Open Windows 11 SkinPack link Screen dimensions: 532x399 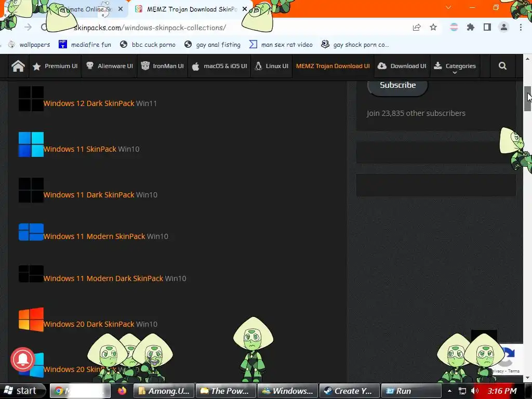[x=80, y=149]
